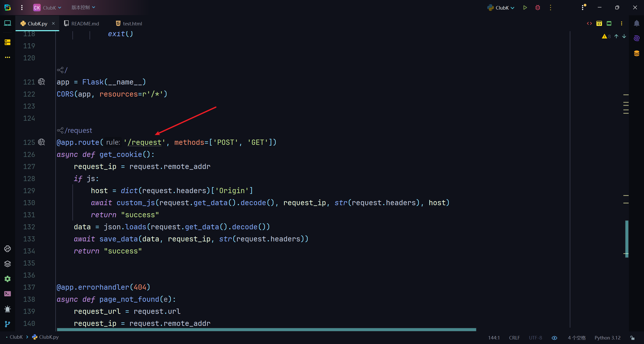Click the CRLF line separator selector
The width and height of the screenshot is (644, 344).
point(514,338)
